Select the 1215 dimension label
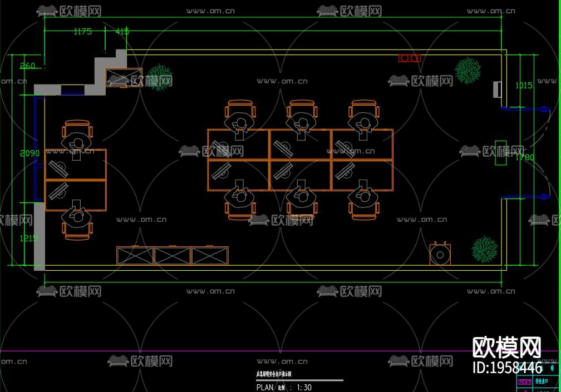561x392 pixels. [28, 238]
